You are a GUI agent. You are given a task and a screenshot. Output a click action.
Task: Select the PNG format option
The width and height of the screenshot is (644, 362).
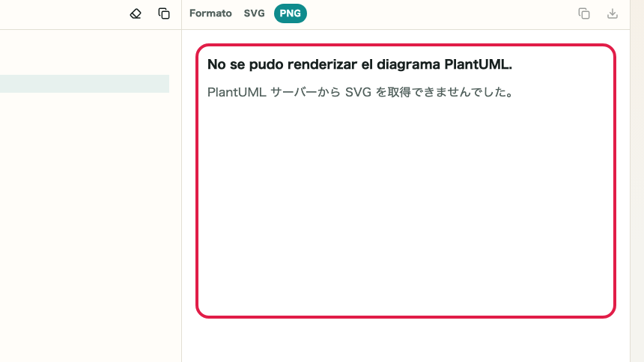pyautogui.click(x=291, y=13)
